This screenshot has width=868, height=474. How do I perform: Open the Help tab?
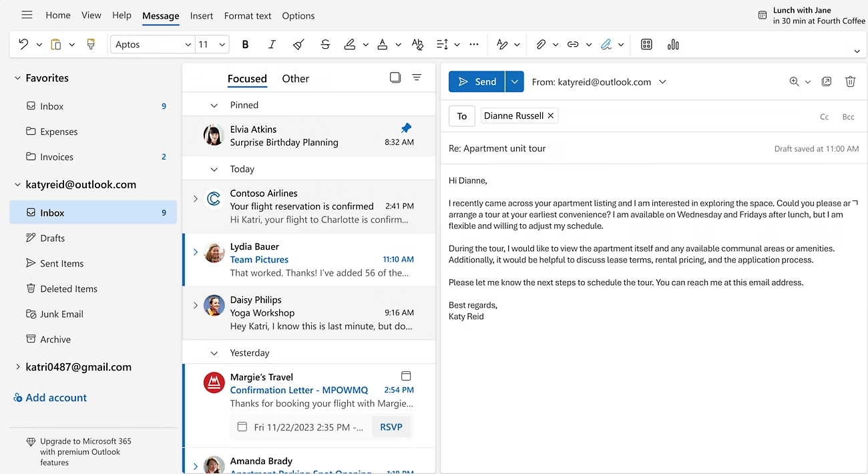[x=122, y=15]
